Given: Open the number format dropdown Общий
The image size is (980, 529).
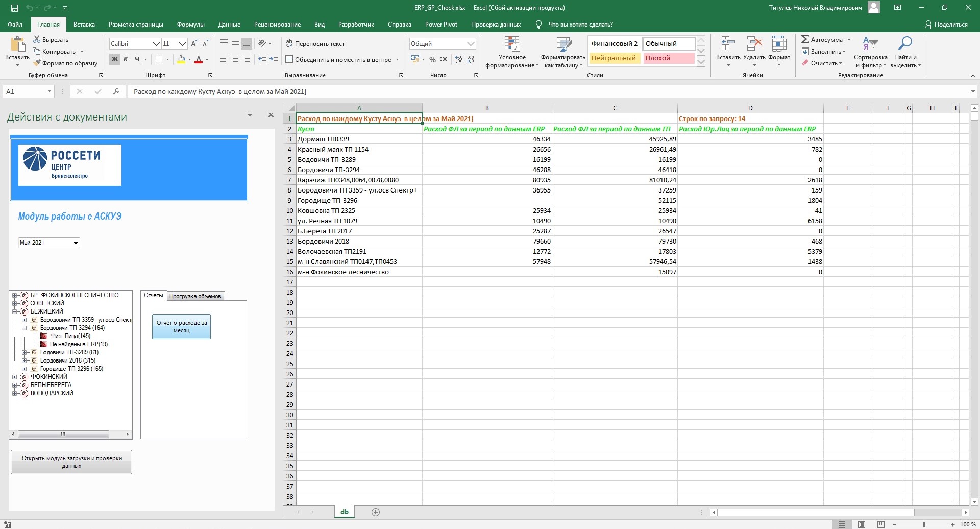Looking at the screenshot, I should click(471, 44).
